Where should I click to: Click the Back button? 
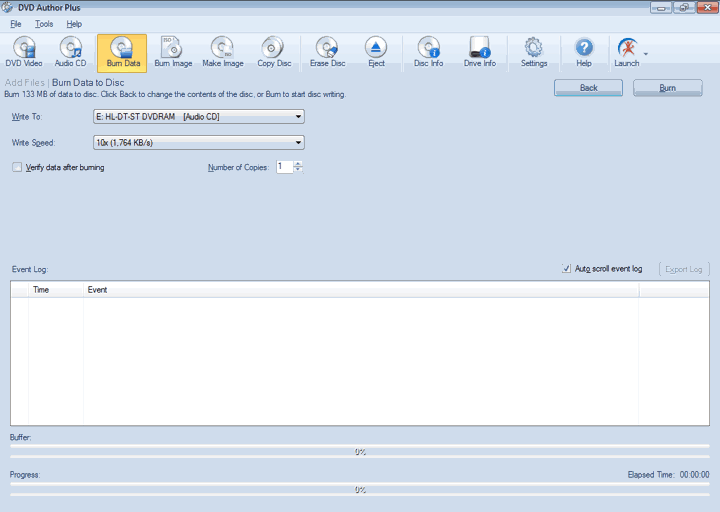point(588,88)
